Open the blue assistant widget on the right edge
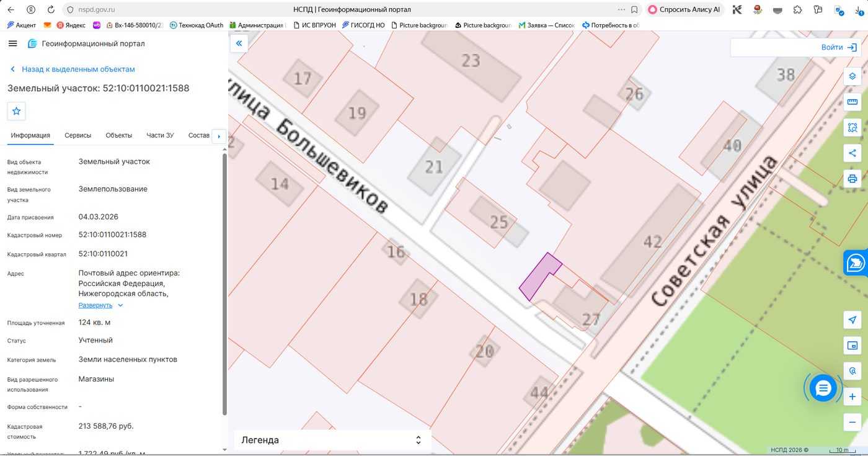The width and height of the screenshot is (868, 456). point(856,263)
